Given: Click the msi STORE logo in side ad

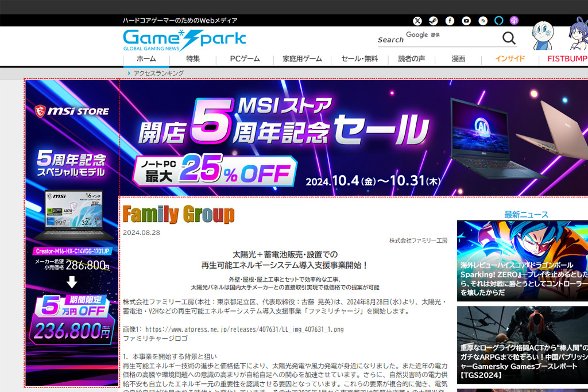Looking at the screenshot, I should pos(72,111).
